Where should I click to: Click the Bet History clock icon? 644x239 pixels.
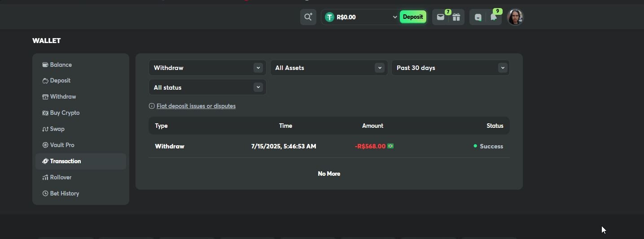coord(45,194)
